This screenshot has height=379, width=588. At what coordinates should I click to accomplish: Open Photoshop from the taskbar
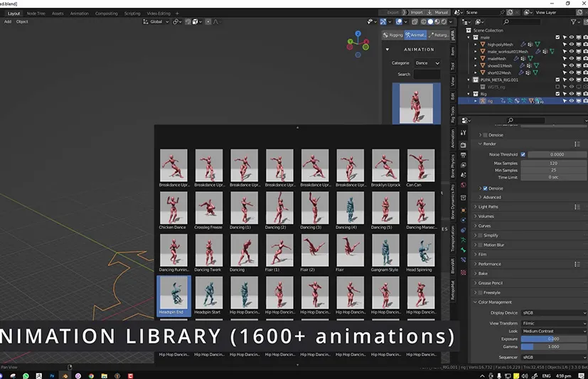52,375
